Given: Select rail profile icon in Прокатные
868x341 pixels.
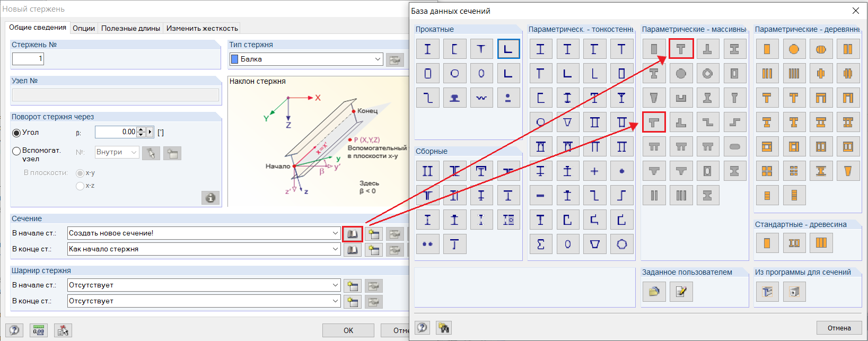Looking at the screenshot, I should coord(454,98).
